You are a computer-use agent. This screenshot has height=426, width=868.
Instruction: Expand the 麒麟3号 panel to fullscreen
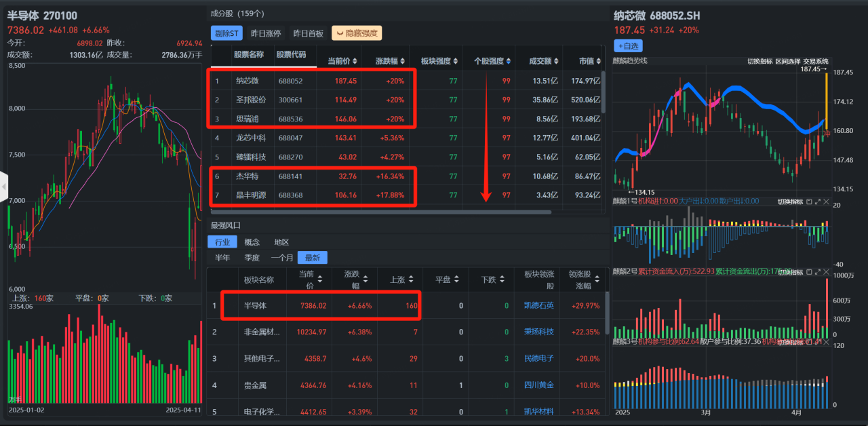(x=817, y=343)
